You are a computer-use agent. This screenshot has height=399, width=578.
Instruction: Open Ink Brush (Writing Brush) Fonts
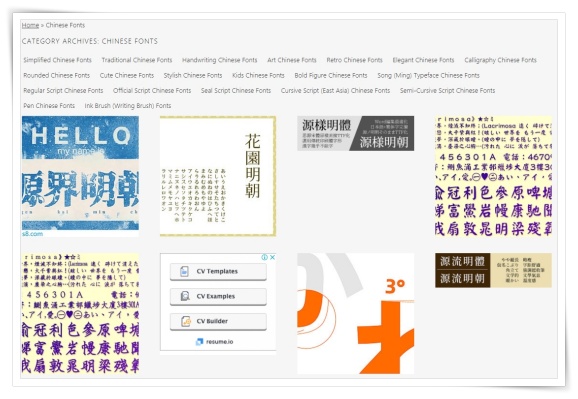tap(128, 105)
